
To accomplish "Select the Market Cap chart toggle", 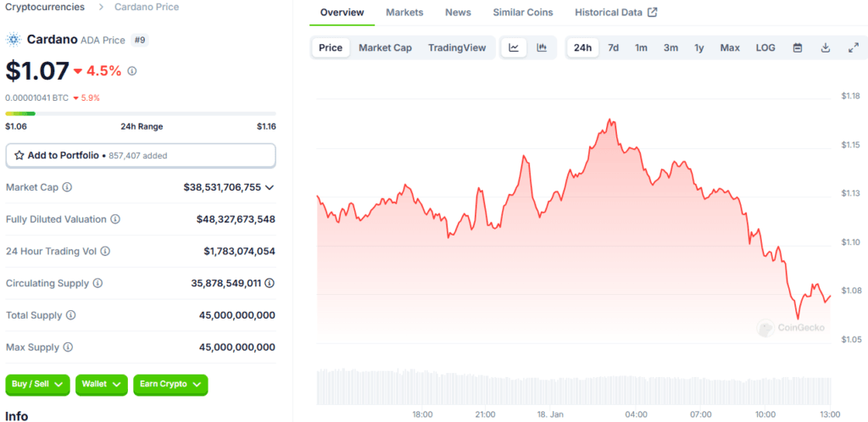I will coord(386,47).
